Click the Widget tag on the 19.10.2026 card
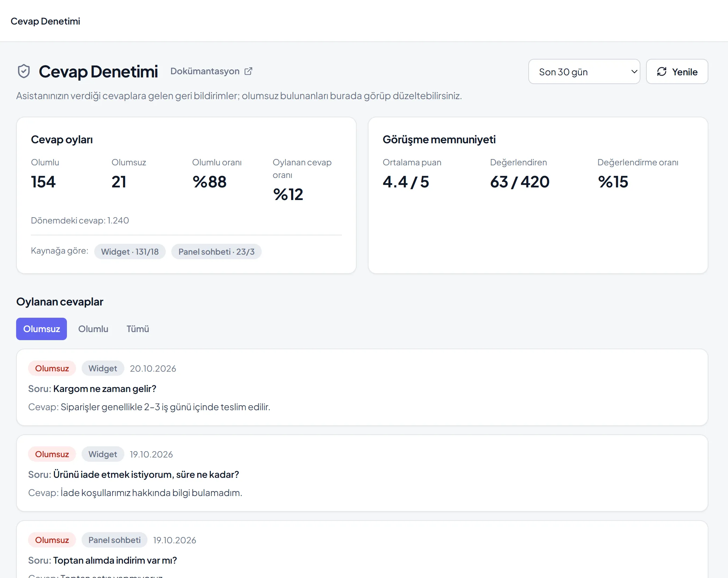The image size is (728, 578). click(x=103, y=454)
